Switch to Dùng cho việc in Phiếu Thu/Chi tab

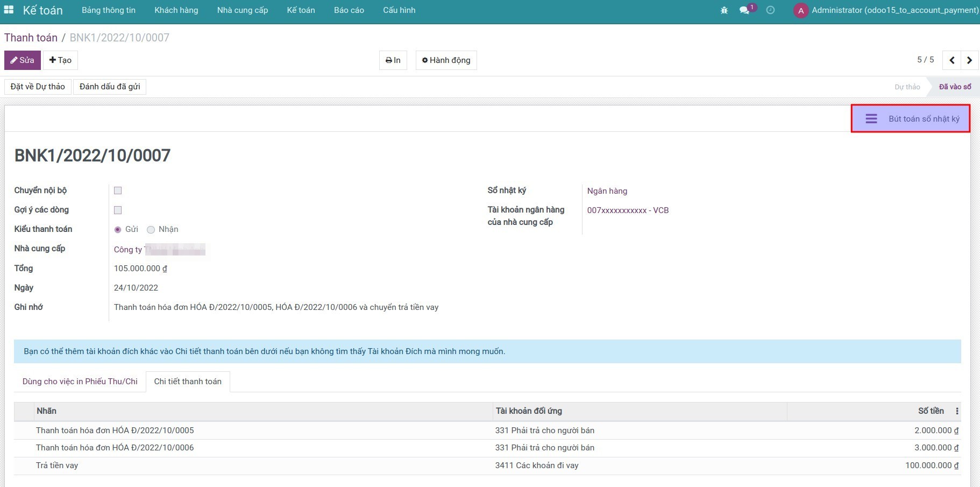(80, 382)
